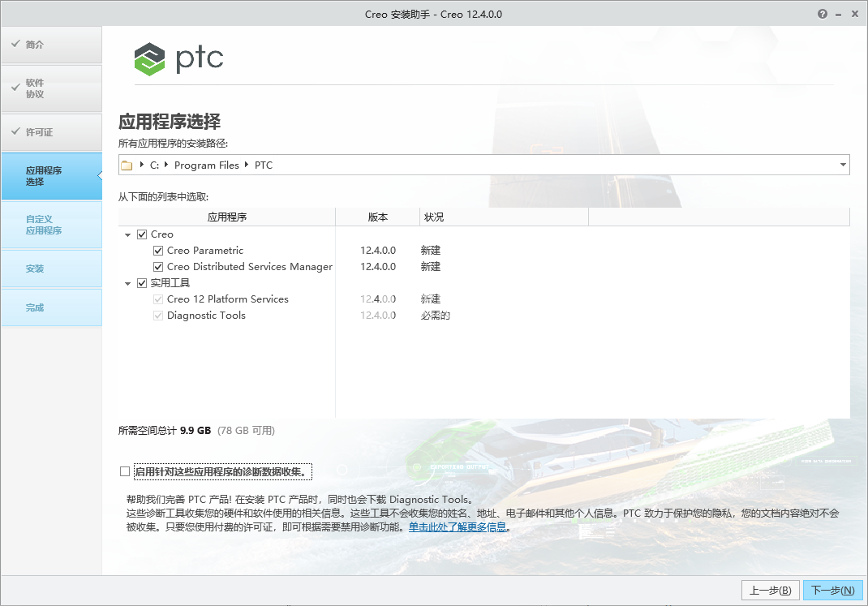
Task: Expand the arrow before C: in path
Action: [x=142, y=165]
